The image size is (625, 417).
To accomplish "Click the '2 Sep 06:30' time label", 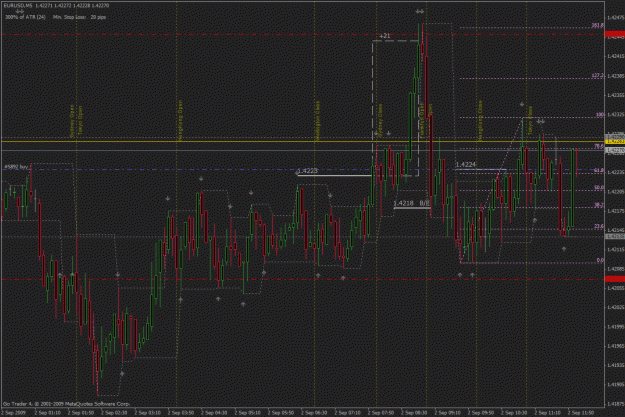I will 314,413.
